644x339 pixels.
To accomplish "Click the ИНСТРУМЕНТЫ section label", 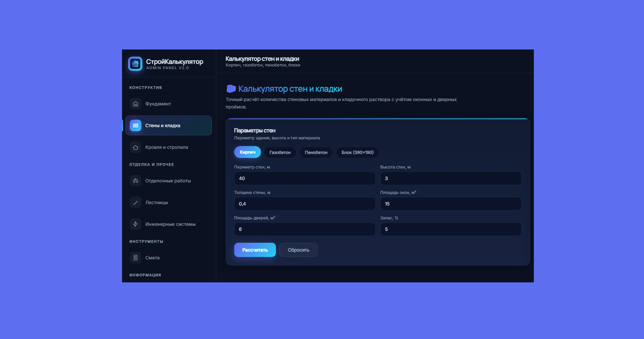I will [x=146, y=241].
